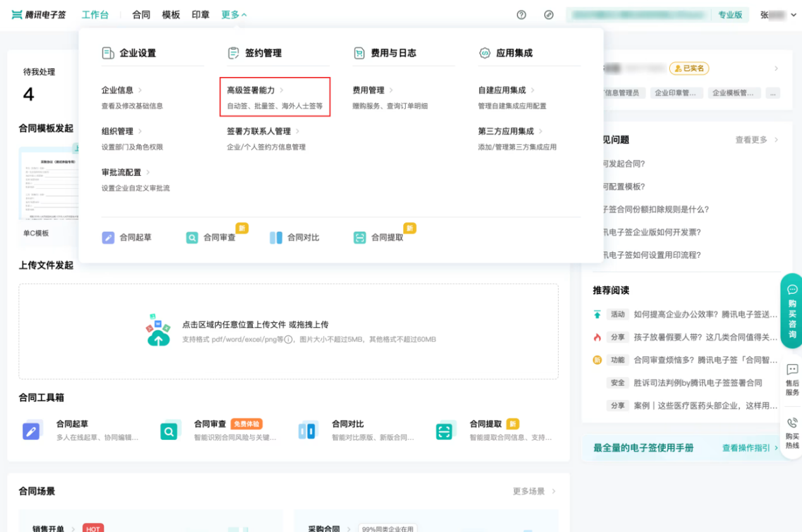The width and height of the screenshot is (802, 532).
Task: Switch to the 合同 menu tab
Action: (140, 15)
